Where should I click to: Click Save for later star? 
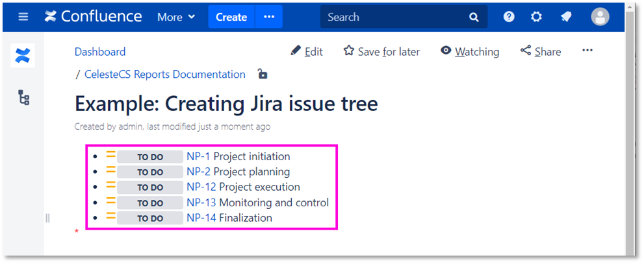[381, 51]
